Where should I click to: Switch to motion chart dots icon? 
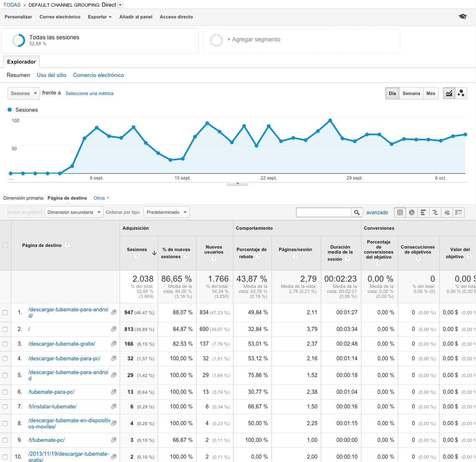[461, 93]
